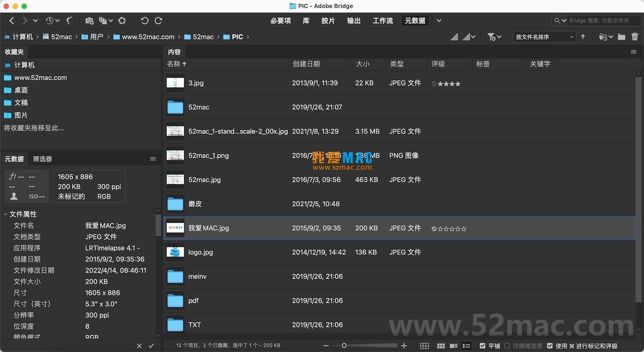Delete the selected item with trash icon

click(635, 37)
